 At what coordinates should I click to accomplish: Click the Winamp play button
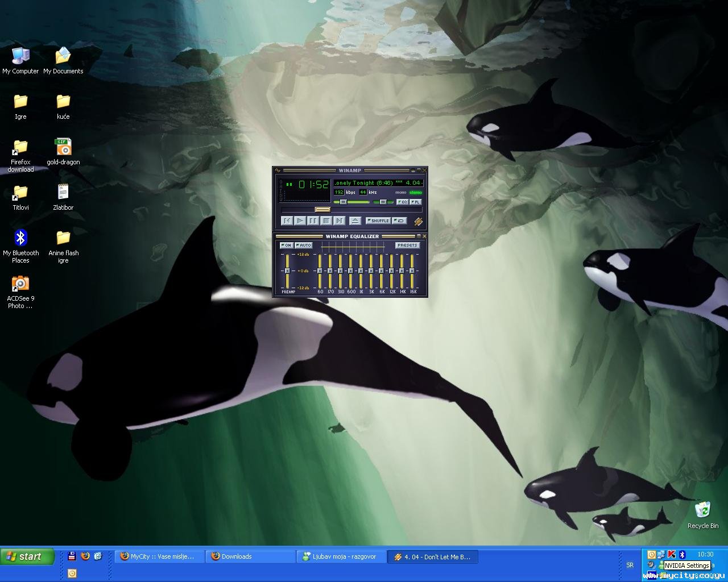[x=300, y=221]
